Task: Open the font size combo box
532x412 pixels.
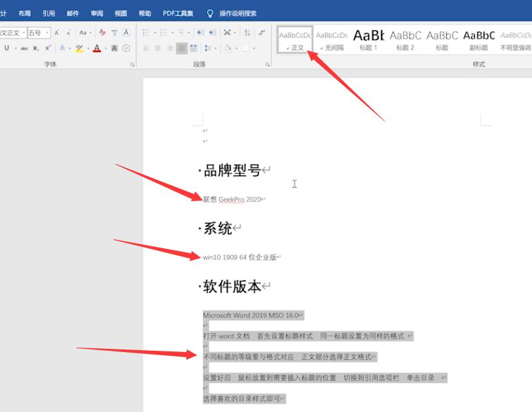Action: point(39,33)
